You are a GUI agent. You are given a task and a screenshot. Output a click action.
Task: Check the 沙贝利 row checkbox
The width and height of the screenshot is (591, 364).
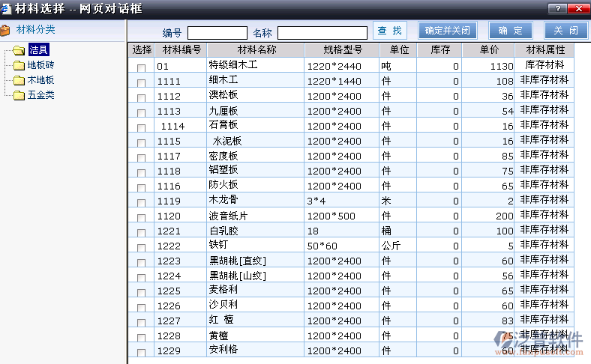tap(141, 308)
